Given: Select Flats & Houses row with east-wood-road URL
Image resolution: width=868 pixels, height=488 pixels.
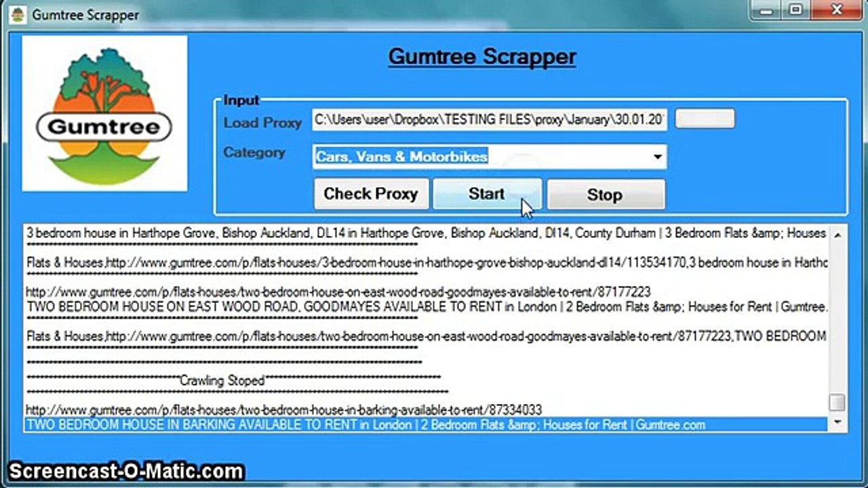Looking at the screenshot, I should point(426,336).
